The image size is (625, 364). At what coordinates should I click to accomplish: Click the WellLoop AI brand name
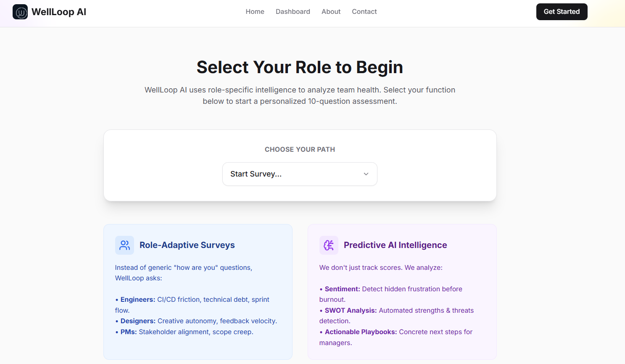[59, 12]
